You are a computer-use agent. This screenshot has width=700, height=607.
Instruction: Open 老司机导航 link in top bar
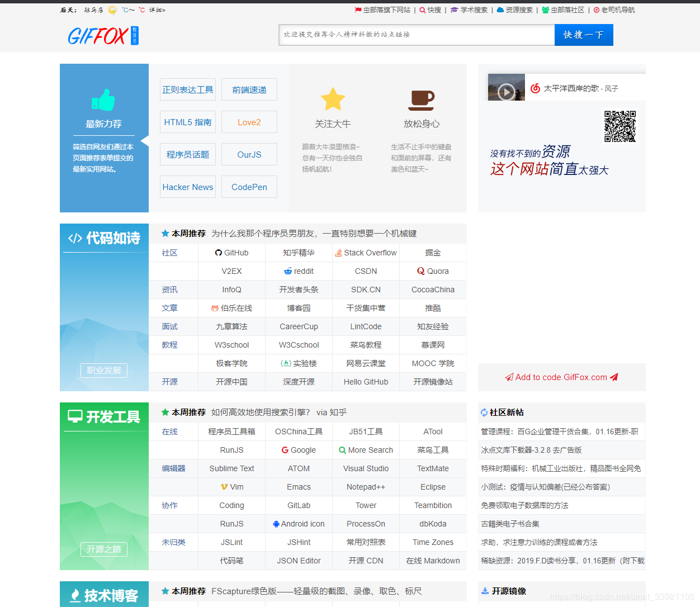(x=614, y=10)
